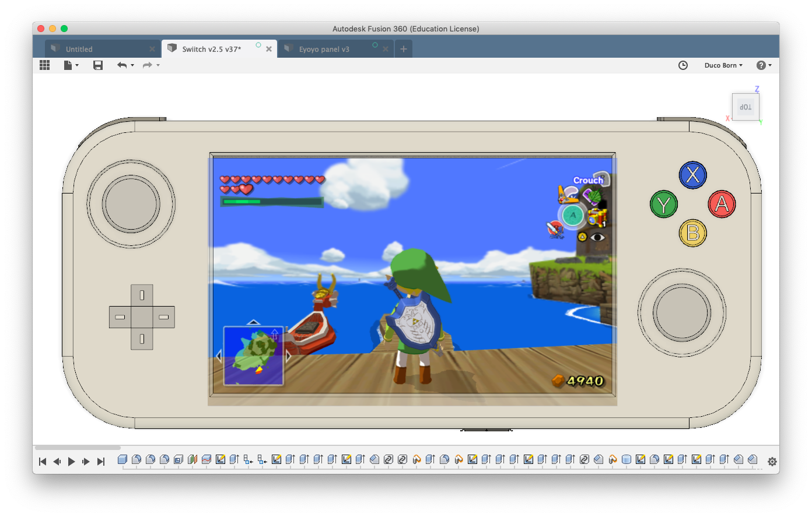
Task: Select the Shell feature in the timeline
Action: pyautogui.click(x=178, y=459)
